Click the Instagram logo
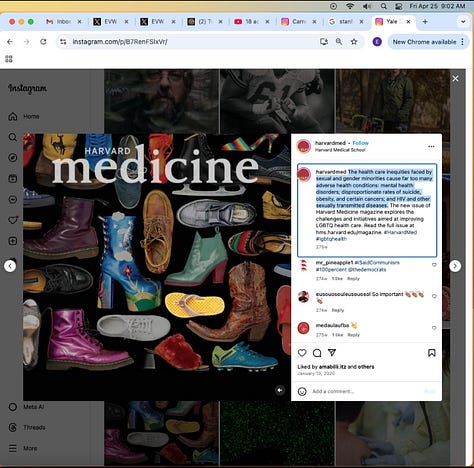Viewport: 474px width, 468px height. 27,88
